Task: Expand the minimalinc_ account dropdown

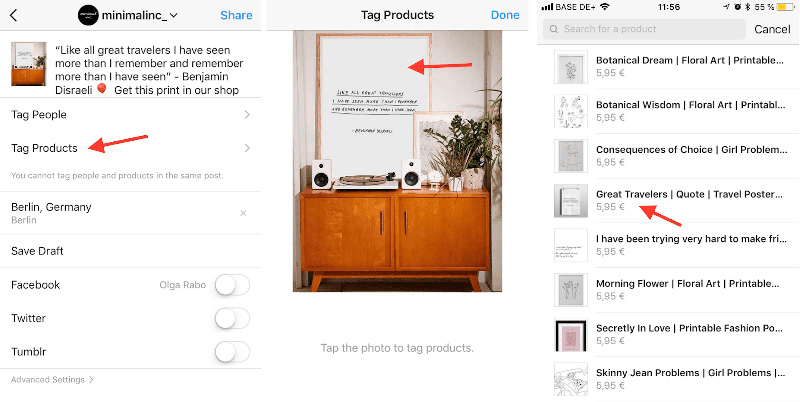Action: [x=173, y=16]
